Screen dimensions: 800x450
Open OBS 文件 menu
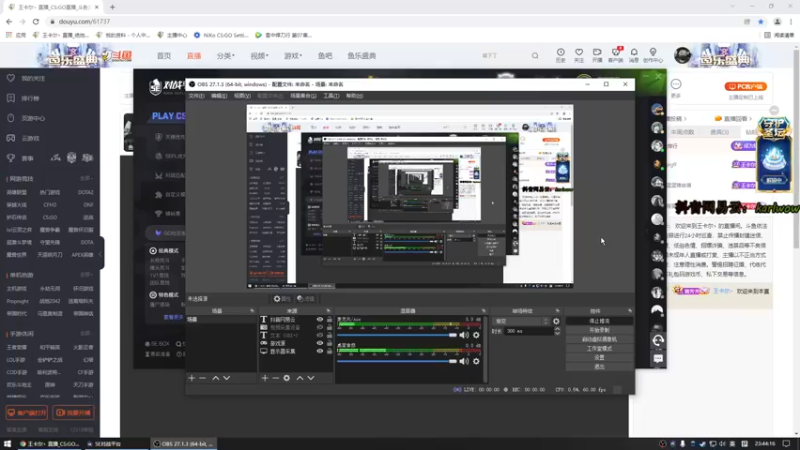click(196, 96)
